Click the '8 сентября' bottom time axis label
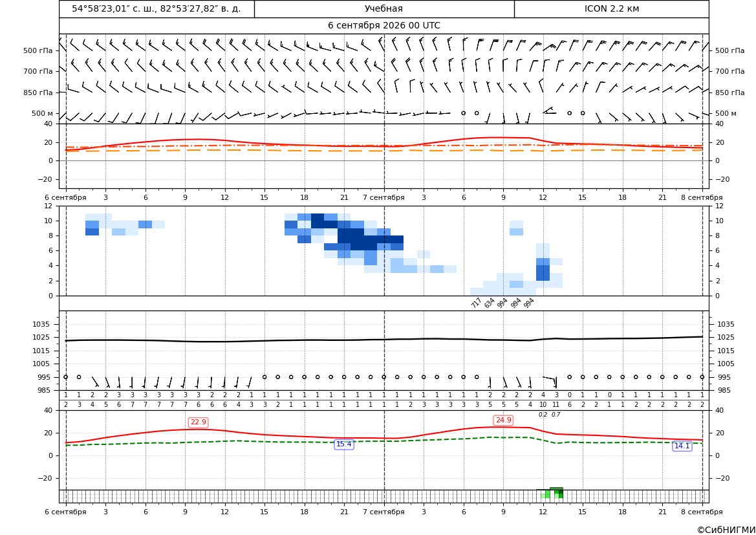This screenshot has height=535, width=756. [702, 512]
